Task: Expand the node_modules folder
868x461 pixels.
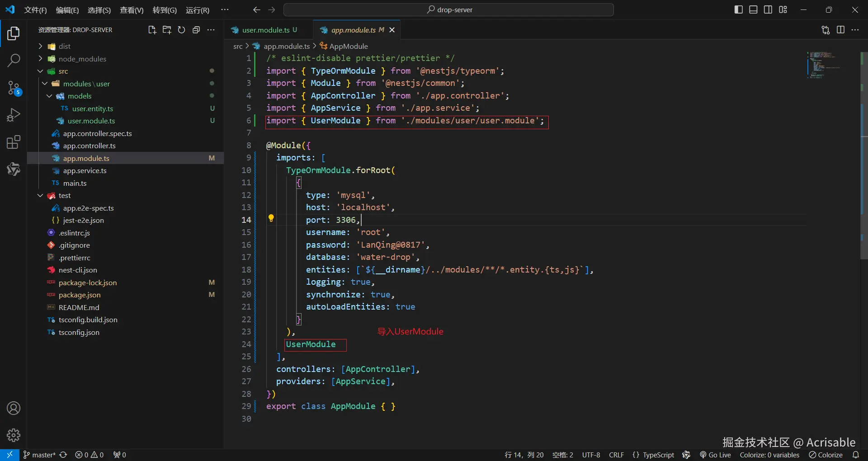Action: (82, 59)
